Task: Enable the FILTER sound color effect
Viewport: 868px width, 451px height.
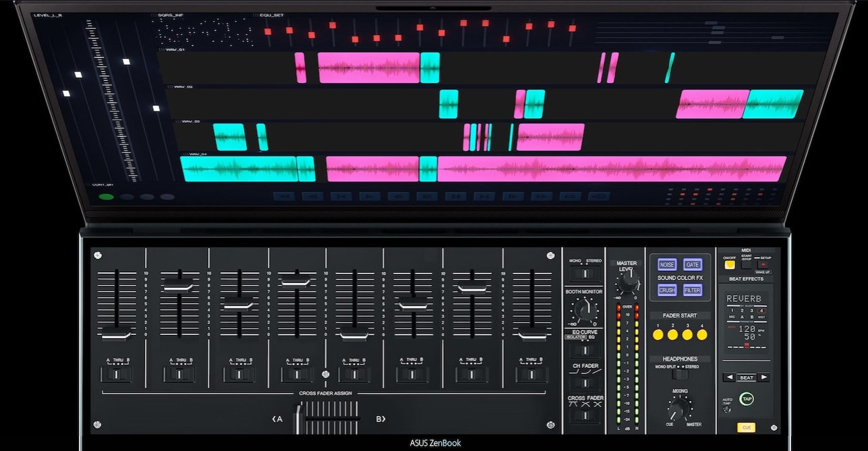Action: [693, 290]
